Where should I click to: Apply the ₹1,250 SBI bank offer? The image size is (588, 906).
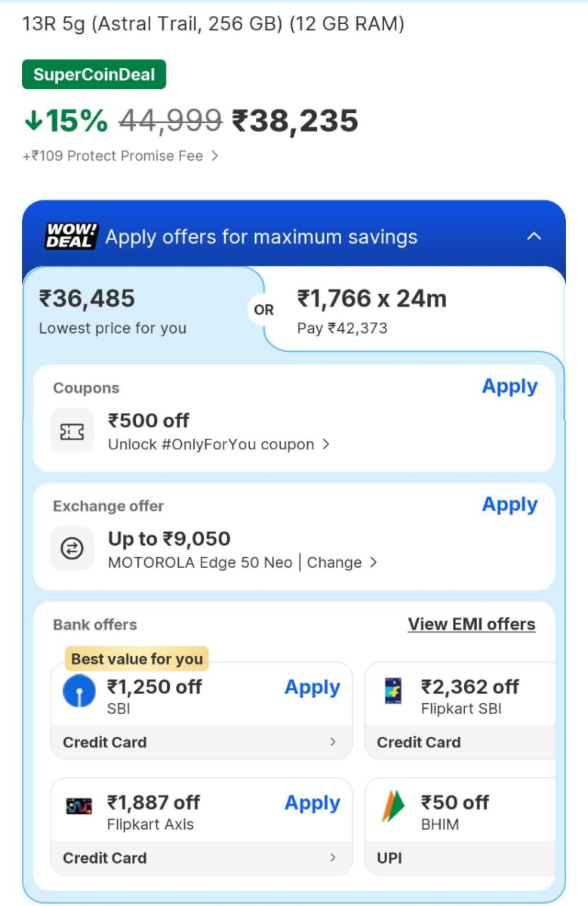(x=312, y=687)
